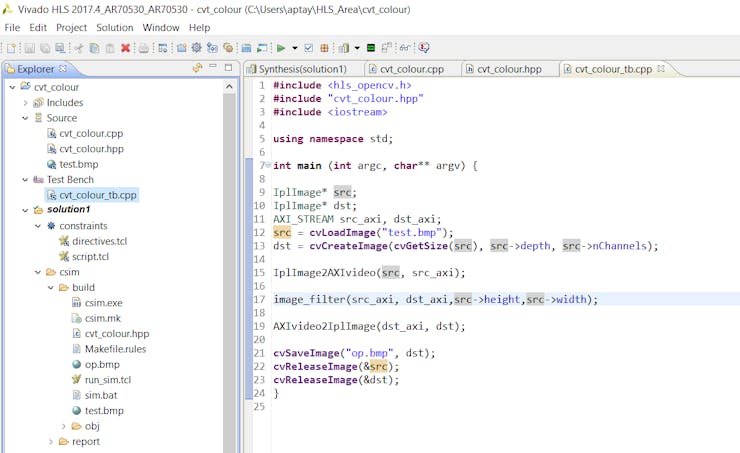The width and height of the screenshot is (740, 453).
Task: Collapse the constraints node
Action: click(38, 226)
